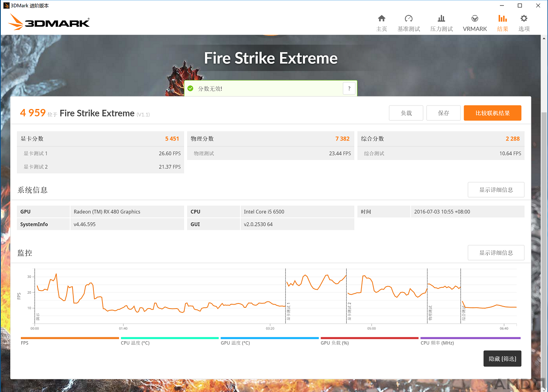Toggle the CPU frequency purple legend bar
This screenshot has height=392, width=548.
tap(470, 338)
